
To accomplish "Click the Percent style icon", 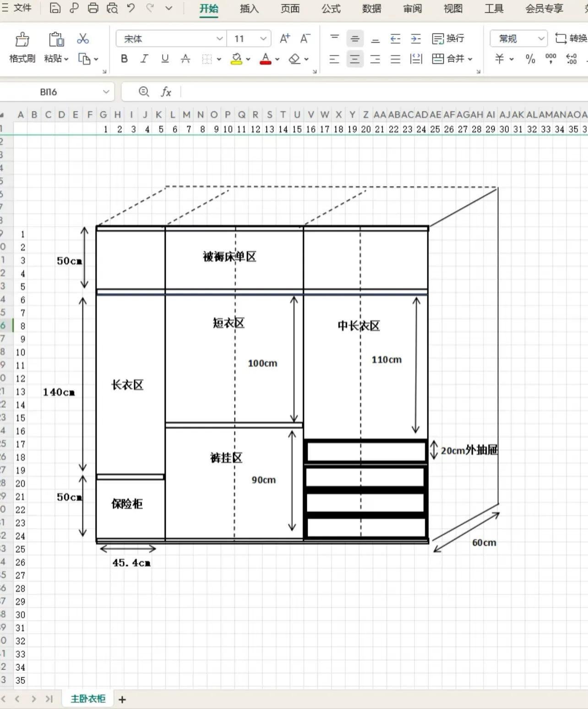I will 530,59.
